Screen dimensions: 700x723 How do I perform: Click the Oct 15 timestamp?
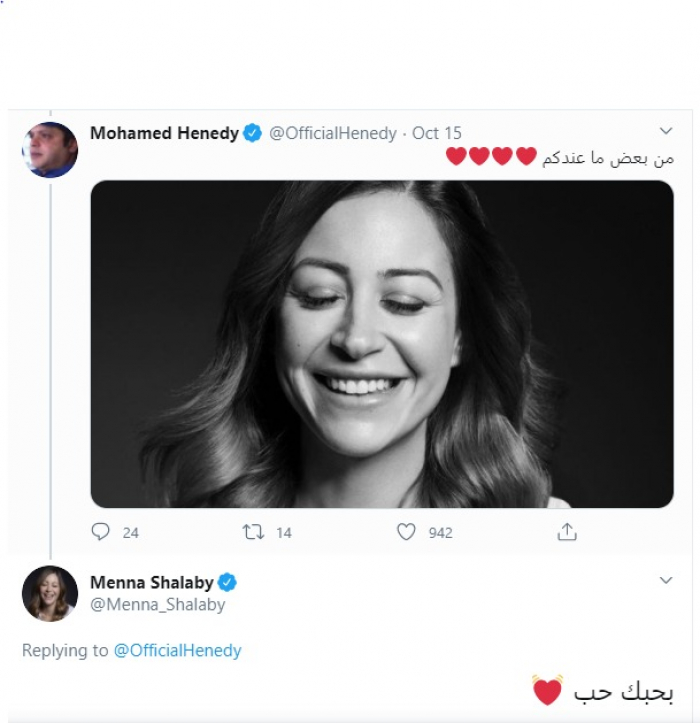click(x=437, y=133)
